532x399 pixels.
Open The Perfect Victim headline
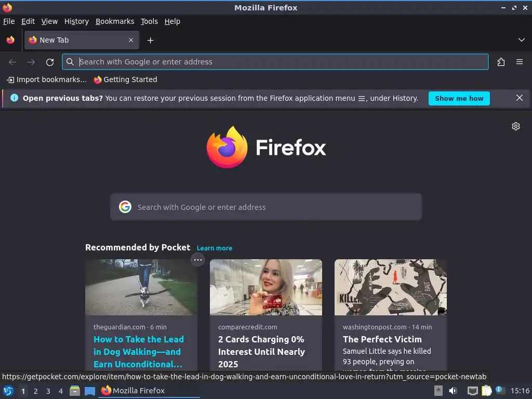382,339
